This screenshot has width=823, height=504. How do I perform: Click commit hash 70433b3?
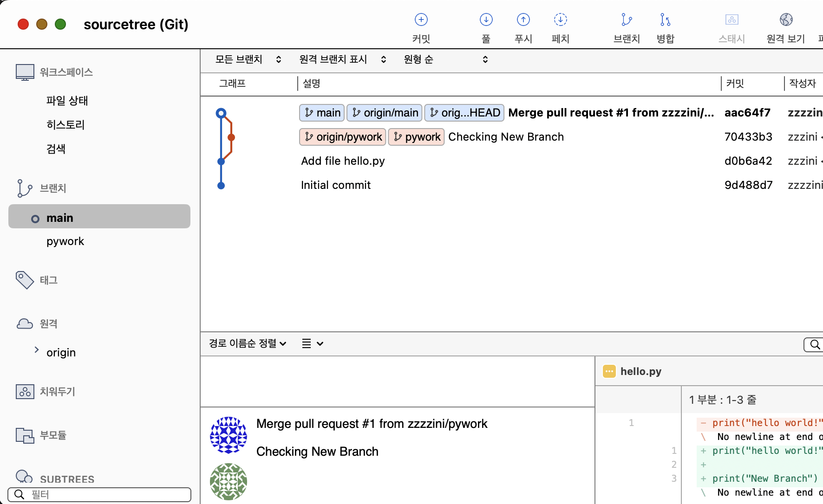coord(748,137)
